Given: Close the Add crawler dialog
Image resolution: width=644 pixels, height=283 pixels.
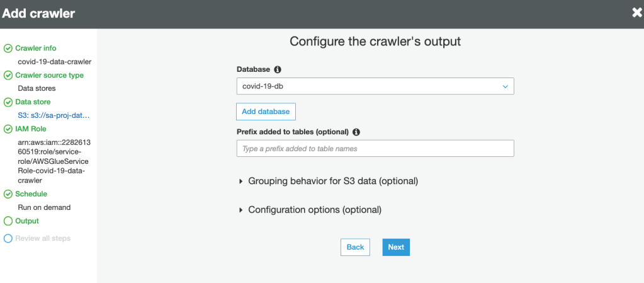Looking at the screenshot, I should [x=637, y=13].
